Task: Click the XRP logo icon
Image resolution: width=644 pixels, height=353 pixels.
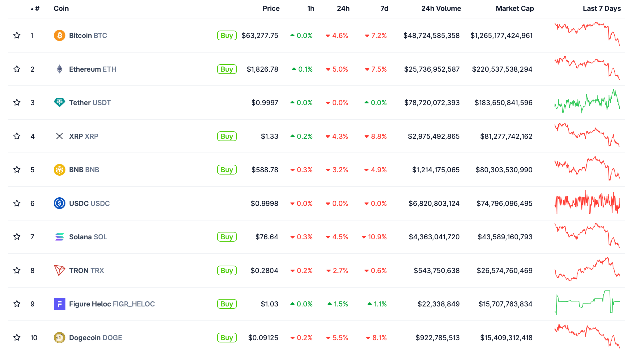Action: (x=59, y=136)
